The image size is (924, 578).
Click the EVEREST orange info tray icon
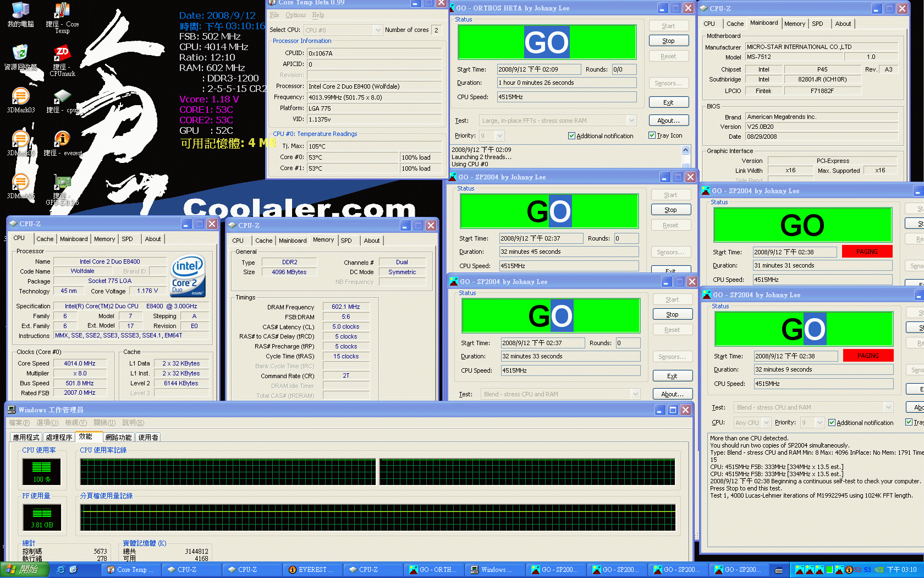click(849, 570)
